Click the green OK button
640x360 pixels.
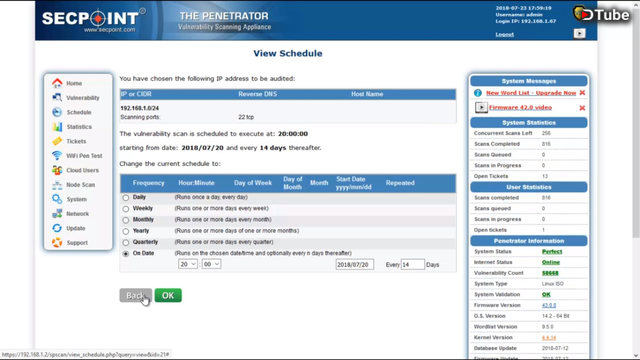(x=168, y=296)
